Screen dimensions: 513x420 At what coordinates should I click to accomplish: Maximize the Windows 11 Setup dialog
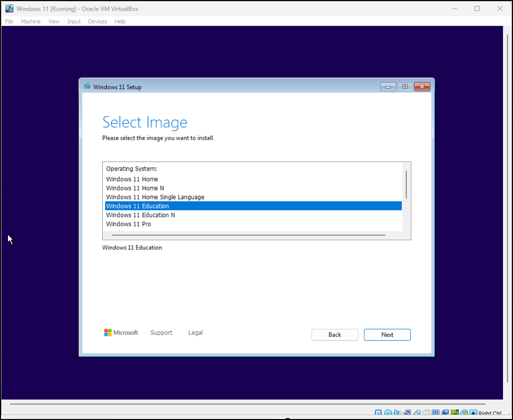point(405,87)
